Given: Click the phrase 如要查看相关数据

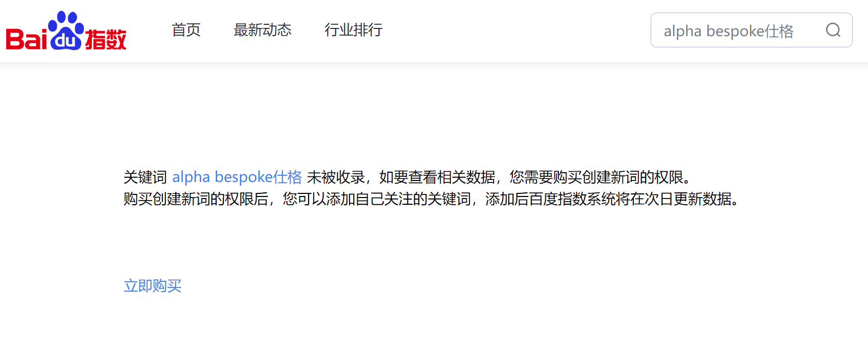Looking at the screenshot, I should tap(437, 177).
